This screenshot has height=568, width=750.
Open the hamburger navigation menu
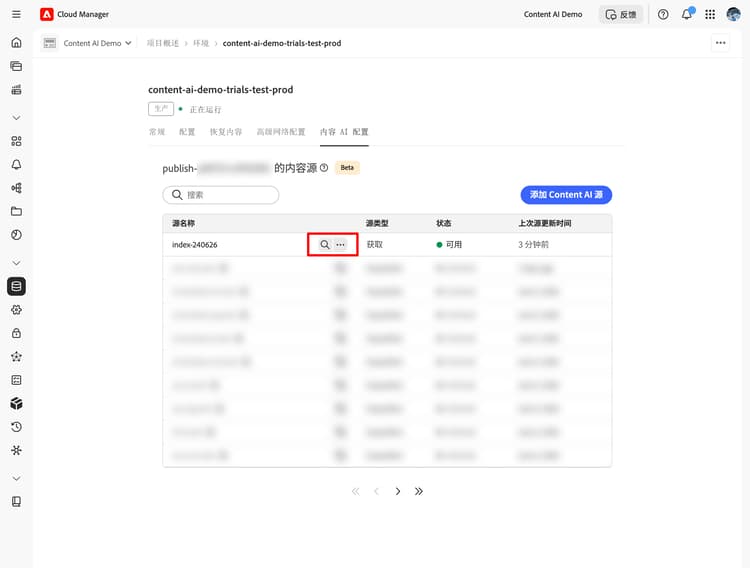pos(16,14)
